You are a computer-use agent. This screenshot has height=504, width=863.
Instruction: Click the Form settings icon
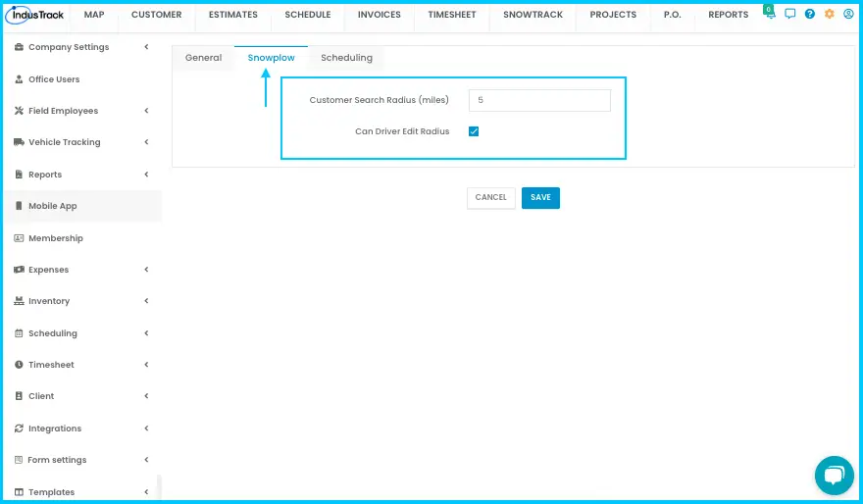(19, 460)
